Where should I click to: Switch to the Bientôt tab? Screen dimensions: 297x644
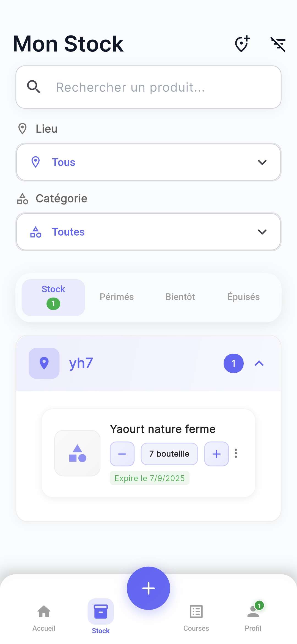click(x=180, y=297)
